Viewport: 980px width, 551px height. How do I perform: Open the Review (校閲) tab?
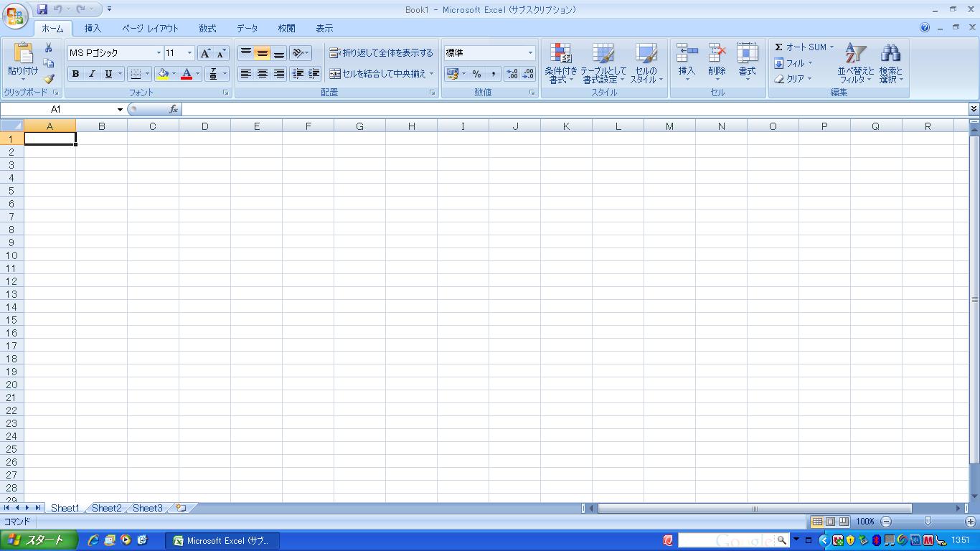tap(286, 28)
